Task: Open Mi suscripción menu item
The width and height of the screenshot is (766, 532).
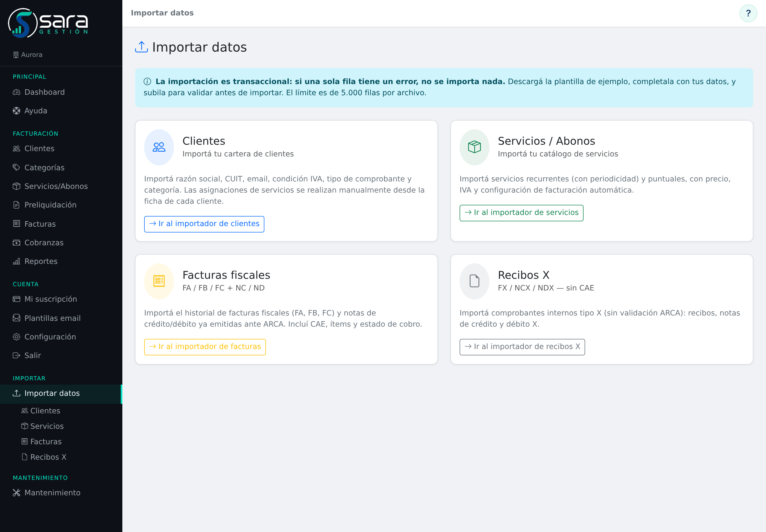Action: click(x=61, y=299)
